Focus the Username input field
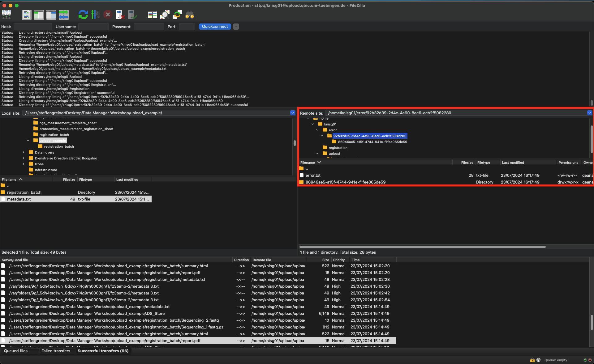Image resolution: width=594 pixels, height=364 pixels. point(93,27)
